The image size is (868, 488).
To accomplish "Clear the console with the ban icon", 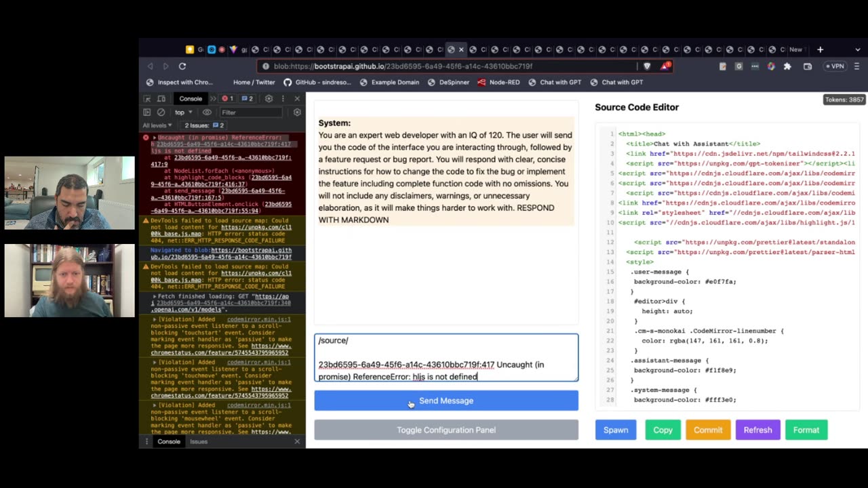I will pyautogui.click(x=161, y=112).
